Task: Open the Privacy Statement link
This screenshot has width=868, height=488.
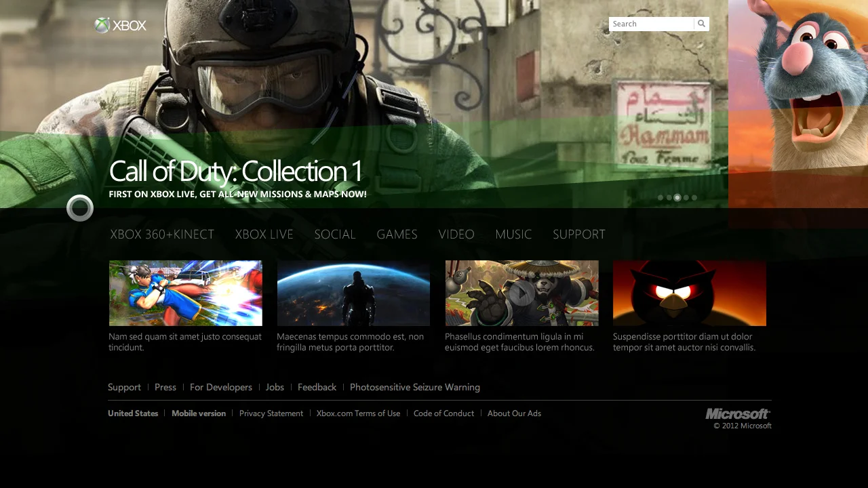Action: (271, 413)
